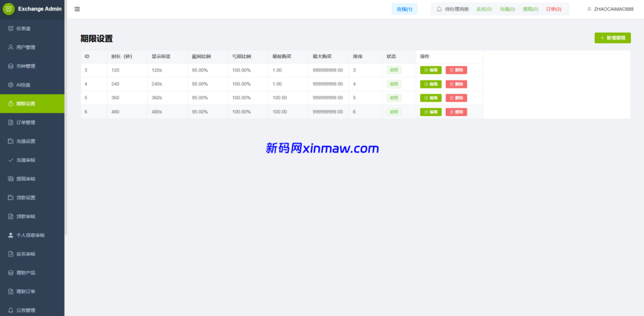Edit the 240s period row
Viewport: 644px width, 316px height.
pos(430,84)
